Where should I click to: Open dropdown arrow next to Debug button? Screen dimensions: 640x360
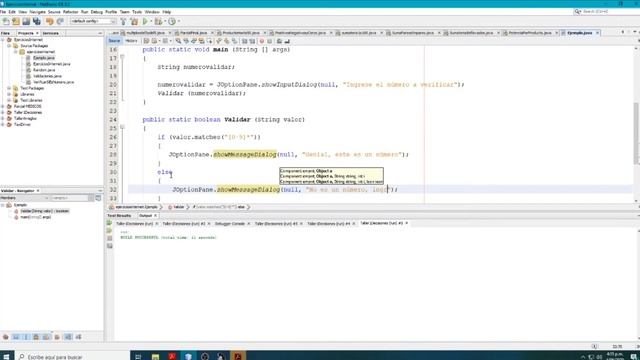164,21
